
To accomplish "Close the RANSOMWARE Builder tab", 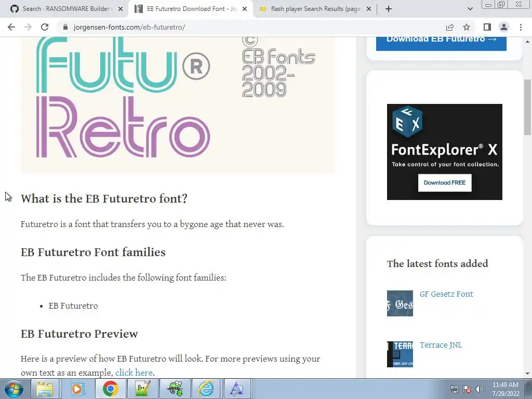I will tap(121, 9).
